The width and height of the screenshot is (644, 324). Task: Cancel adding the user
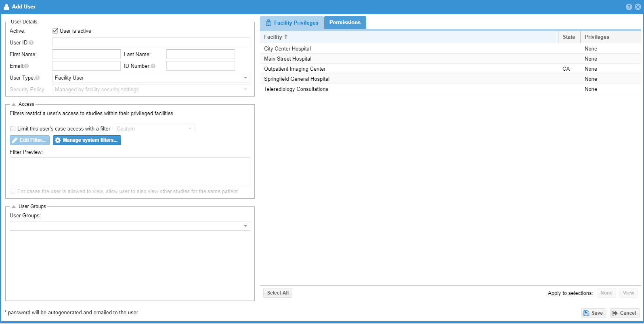(625, 313)
